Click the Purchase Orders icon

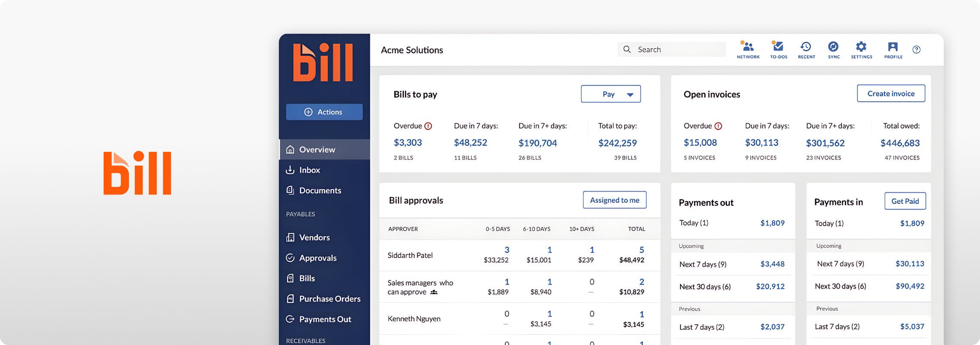(290, 298)
